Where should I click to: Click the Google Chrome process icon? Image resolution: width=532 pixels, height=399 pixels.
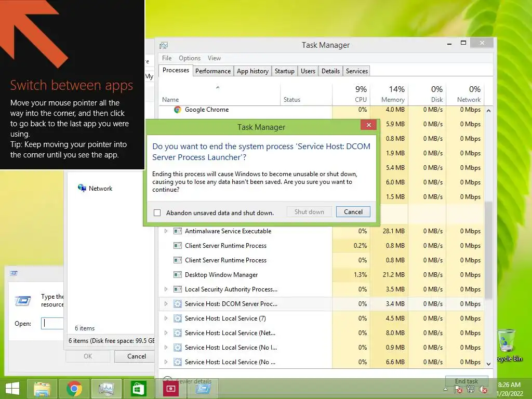click(x=178, y=110)
